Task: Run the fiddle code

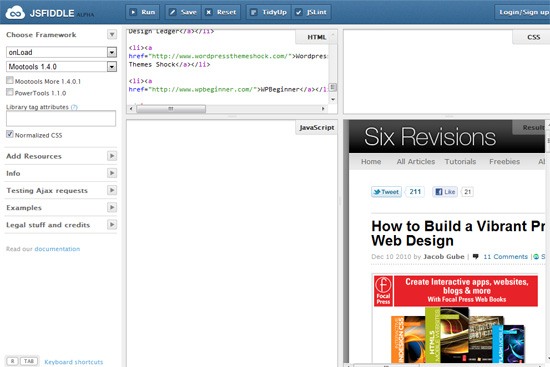Action: coord(142,12)
